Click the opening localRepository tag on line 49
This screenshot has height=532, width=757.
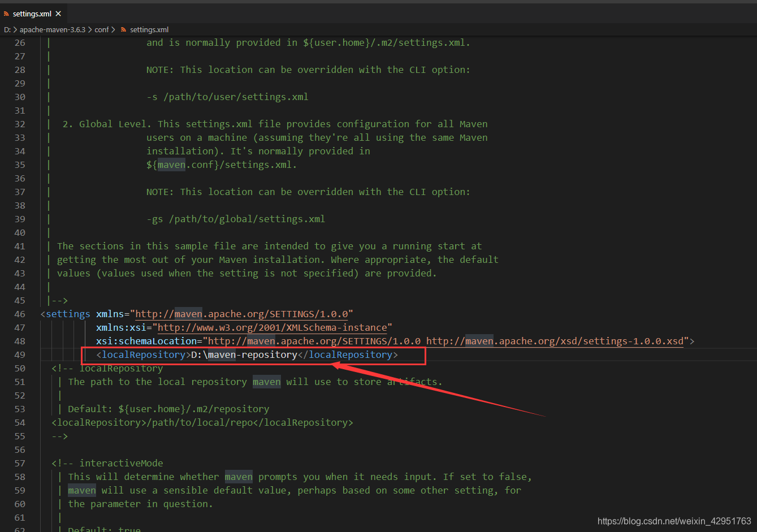click(x=144, y=354)
